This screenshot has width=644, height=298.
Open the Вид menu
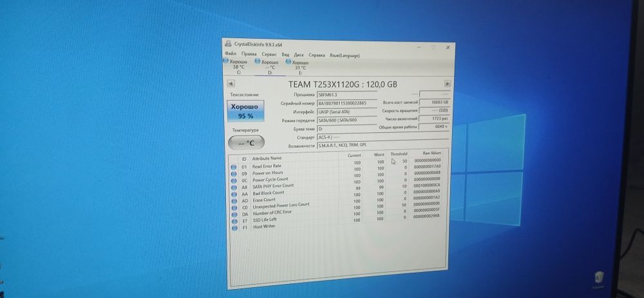(x=285, y=54)
